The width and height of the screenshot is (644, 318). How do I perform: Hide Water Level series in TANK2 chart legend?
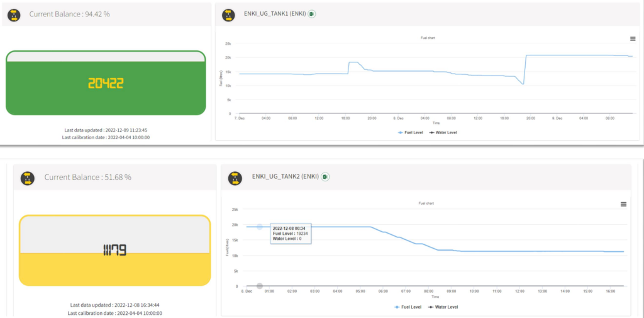(443, 307)
